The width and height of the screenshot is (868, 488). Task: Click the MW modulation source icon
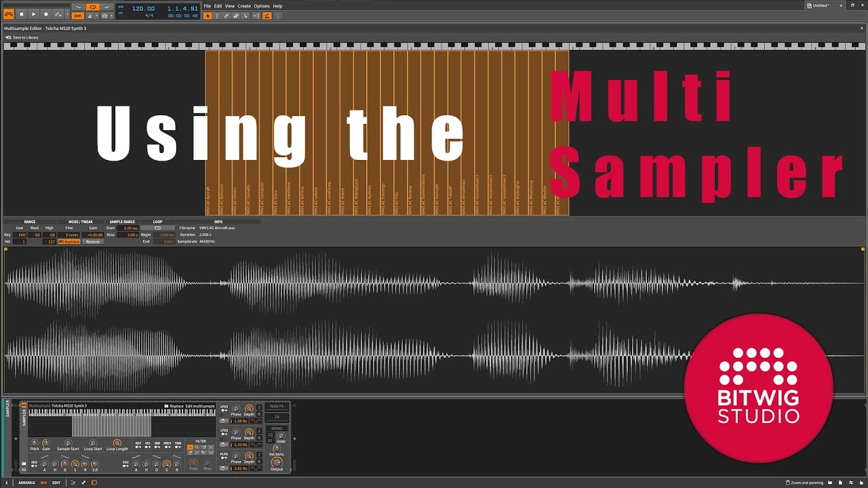click(157, 448)
